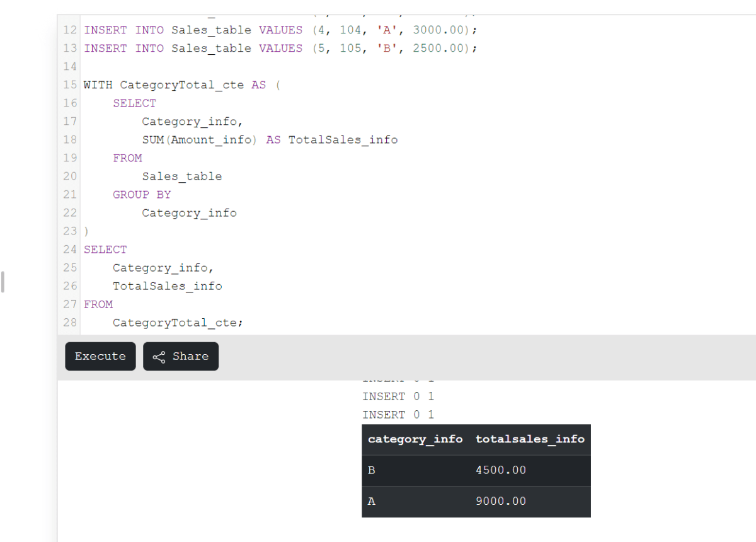Select the result row for category B
756x542 pixels.
[x=441, y=470]
